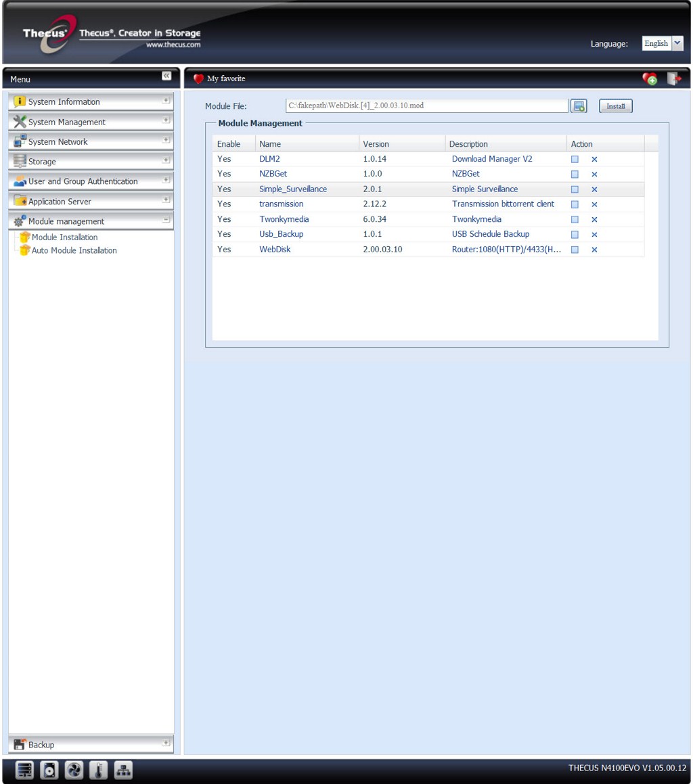This screenshot has width=693, height=784.
Task: Toggle the WebDisk action square
Action: coord(575,250)
